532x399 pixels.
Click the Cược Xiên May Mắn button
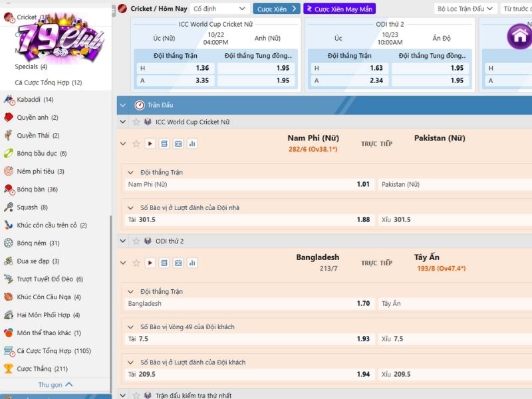pos(339,9)
